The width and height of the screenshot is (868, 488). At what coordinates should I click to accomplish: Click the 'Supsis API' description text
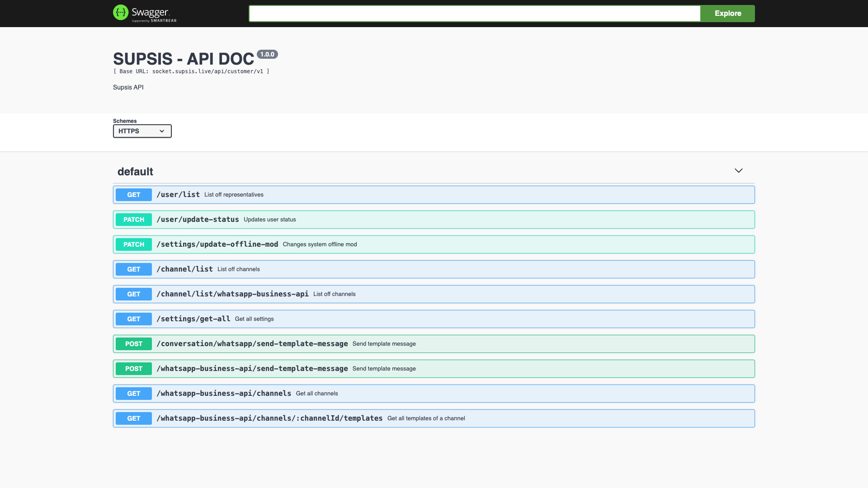[x=128, y=87]
